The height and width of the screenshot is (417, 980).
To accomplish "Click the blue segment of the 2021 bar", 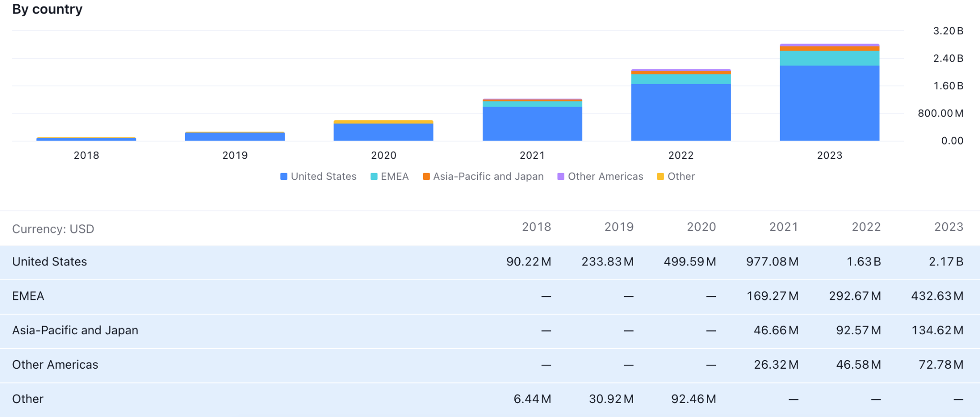I will [532, 123].
